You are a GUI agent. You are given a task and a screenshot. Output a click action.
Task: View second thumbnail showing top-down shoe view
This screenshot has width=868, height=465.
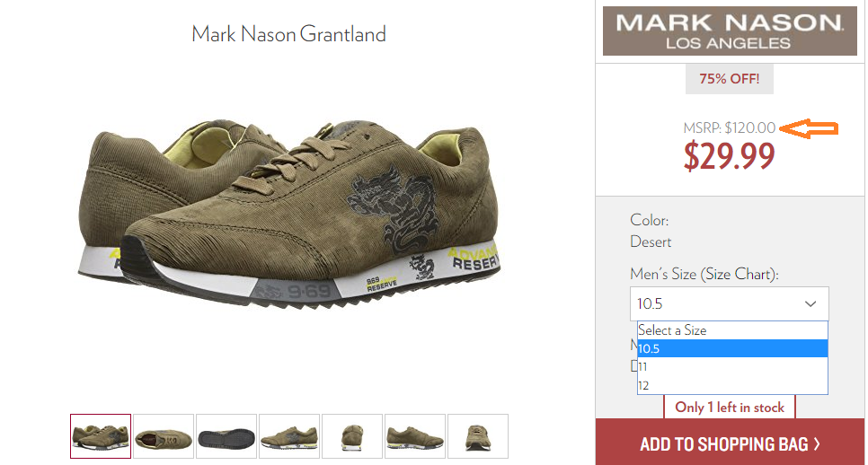[164, 436]
